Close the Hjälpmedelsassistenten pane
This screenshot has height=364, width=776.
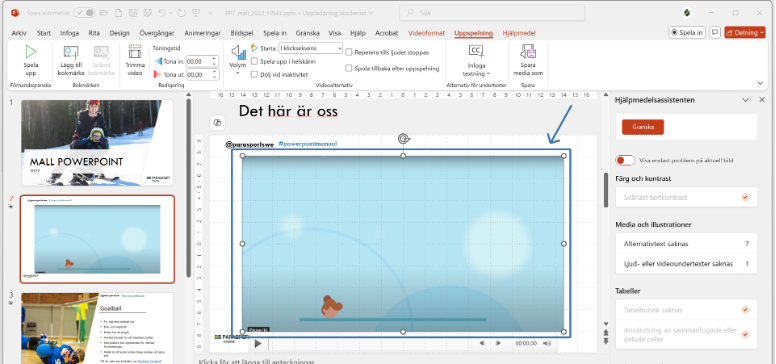coord(762,100)
